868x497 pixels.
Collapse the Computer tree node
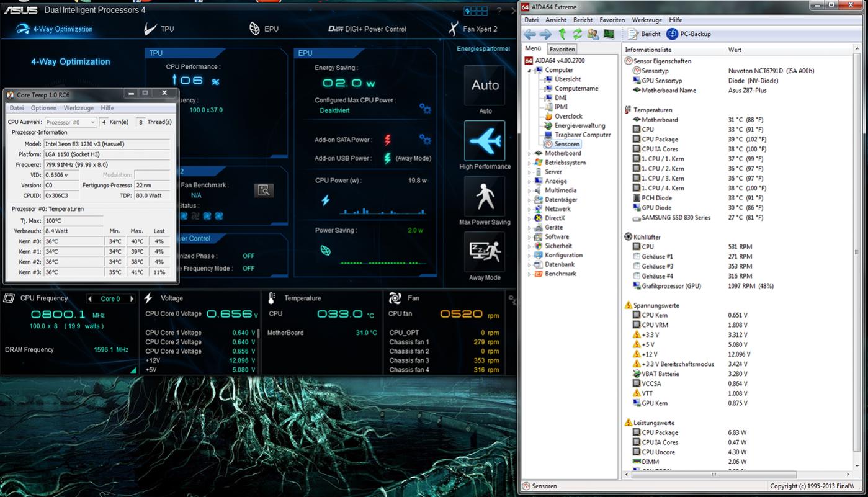point(529,70)
